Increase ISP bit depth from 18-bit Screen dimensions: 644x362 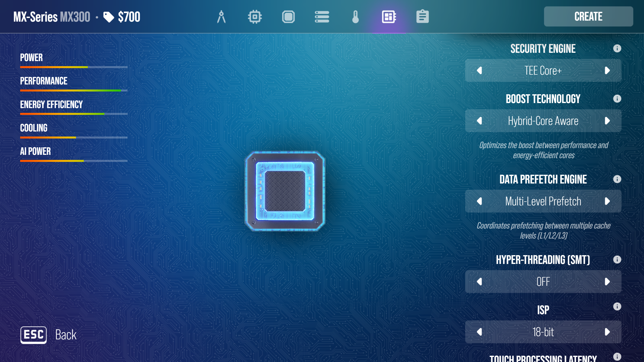coord(607,332)
